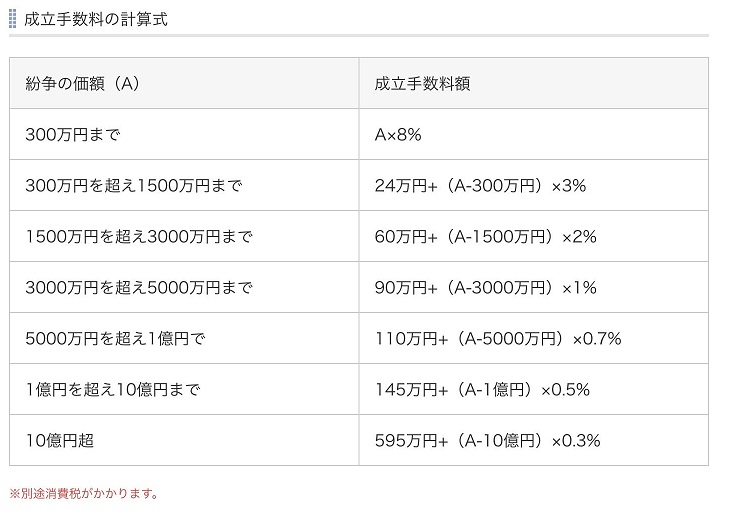Image resolution: width=733 pixels, height=525 pixels.
Task: Select the A×8% formula cell
Action: [x=398, y=135]
